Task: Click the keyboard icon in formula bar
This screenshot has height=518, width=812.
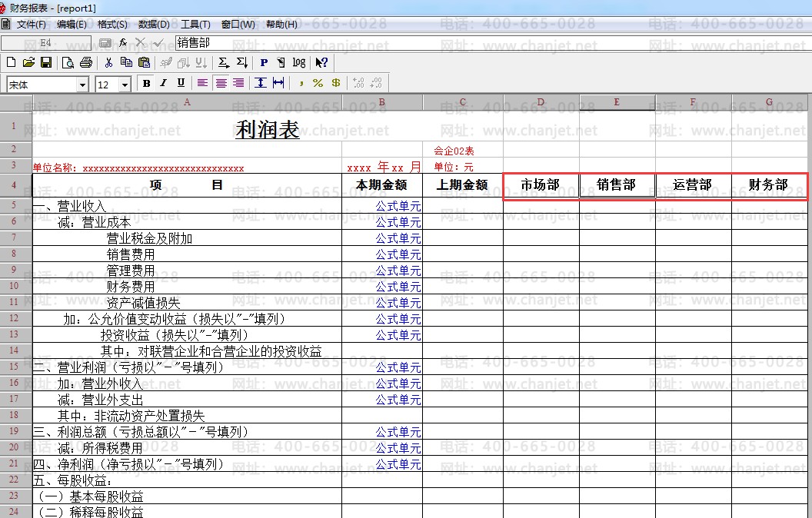Action: [x=105, y=43]
